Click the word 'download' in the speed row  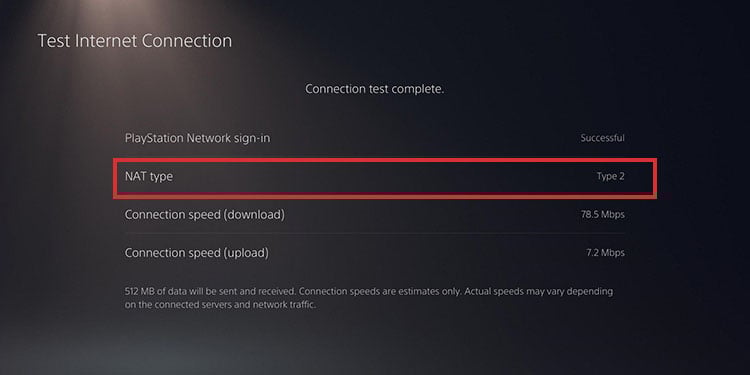pyautogui.click(x=254, y=215)
